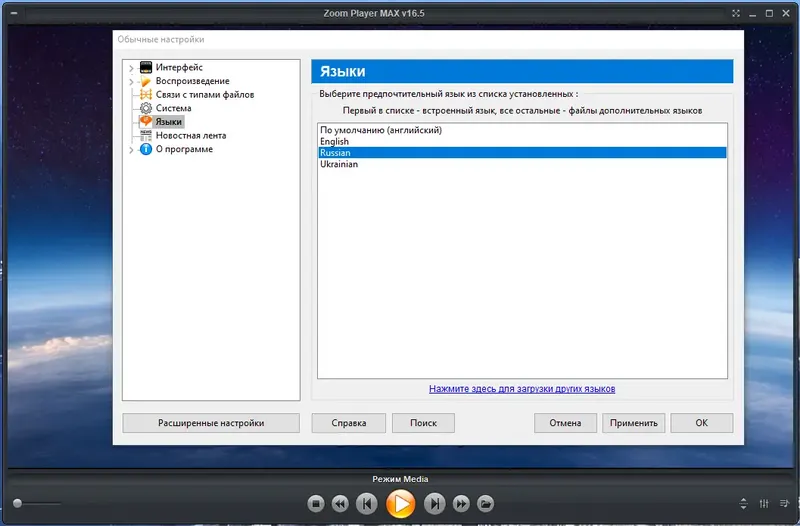Image resolution: width=800 pixels, height=526 pixels.
Task: Click the Применить button
Action: pos(633,423)
